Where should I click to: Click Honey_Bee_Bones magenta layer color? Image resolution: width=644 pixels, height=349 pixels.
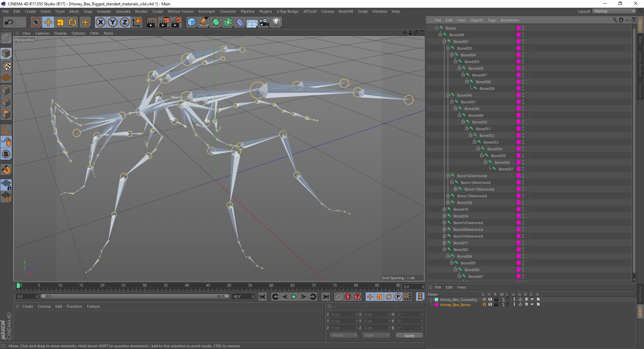[x=436, y=305]
